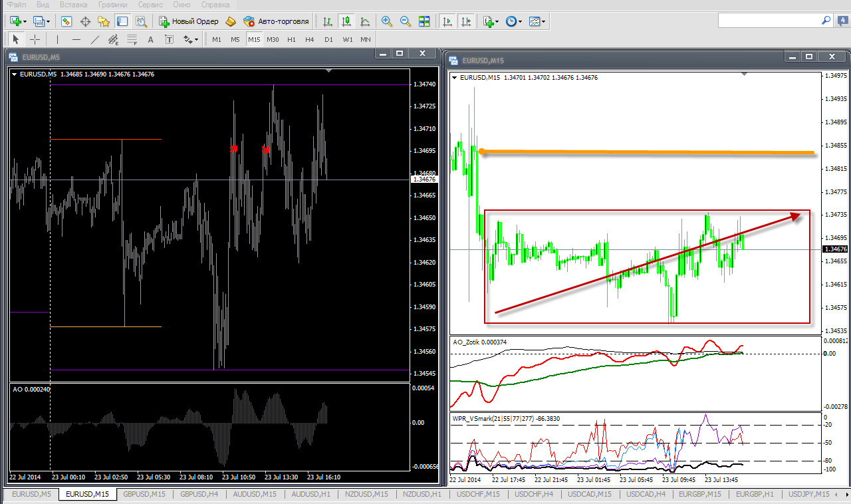Select the trendline drawing tool
Viewport: 851px width, 504px height.
[x=95, y=39]
